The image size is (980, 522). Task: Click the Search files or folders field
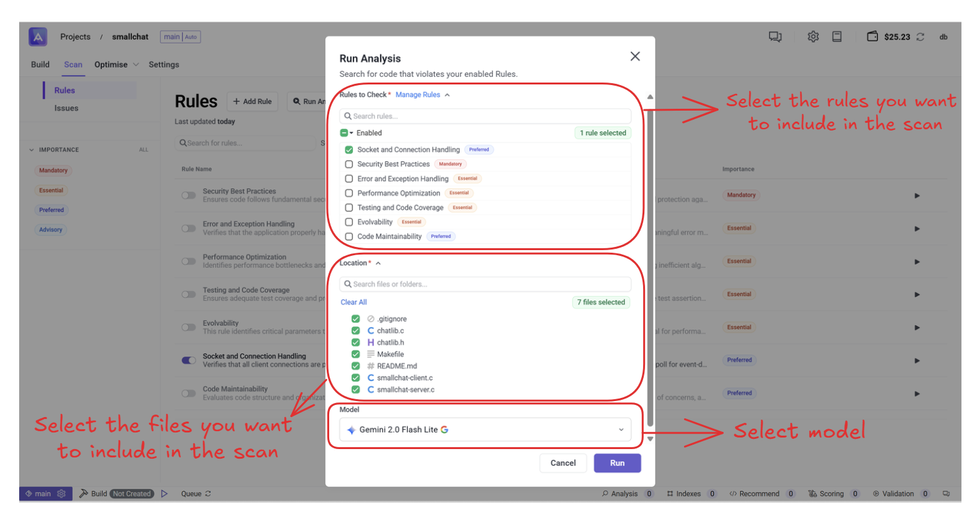pyautogui.click(x=486, y=284)
